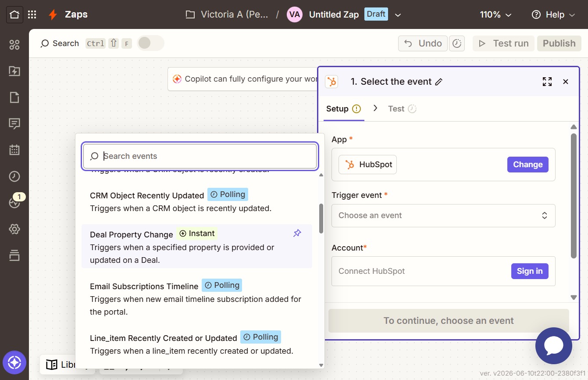Click the warning icon on Setup tab

pos(356,109)
